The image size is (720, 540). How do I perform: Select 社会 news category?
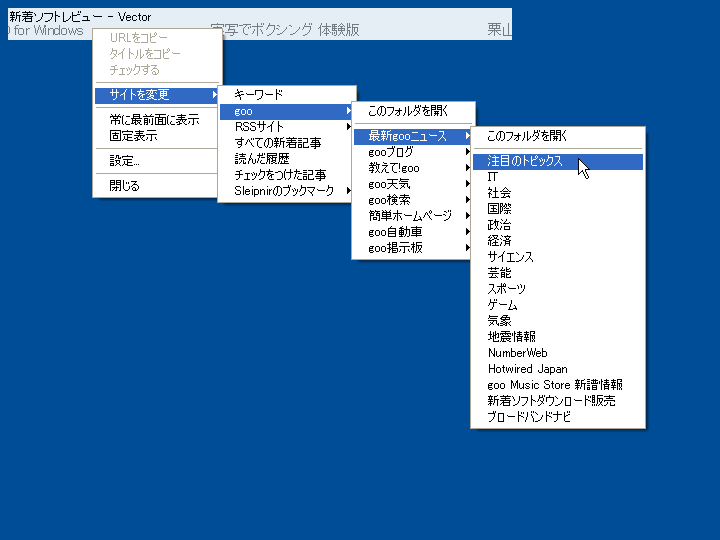[558, 193]
